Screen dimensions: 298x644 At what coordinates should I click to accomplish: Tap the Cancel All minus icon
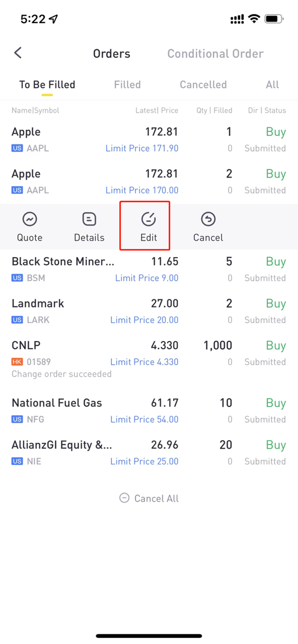[x=124, y=498]
